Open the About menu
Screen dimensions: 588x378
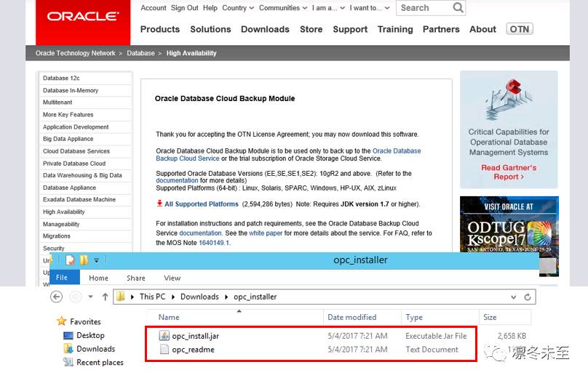[x=482, y=29]
